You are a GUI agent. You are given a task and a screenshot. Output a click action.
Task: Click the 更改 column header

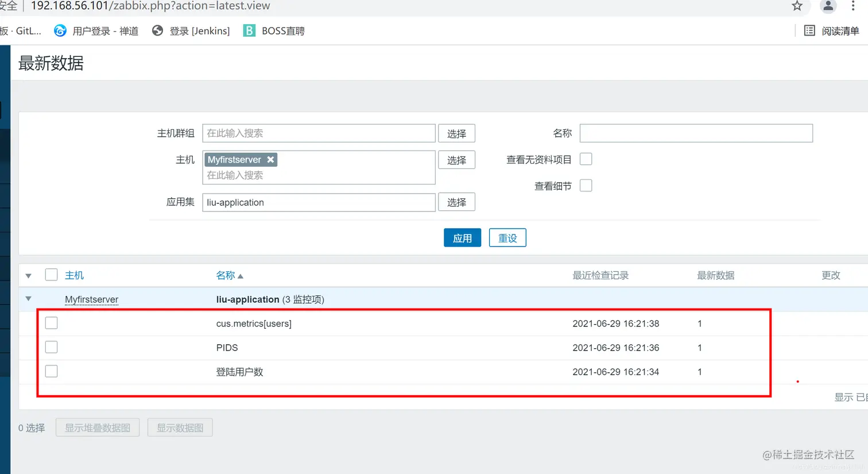pyautogui.click(x=831, y=275)
